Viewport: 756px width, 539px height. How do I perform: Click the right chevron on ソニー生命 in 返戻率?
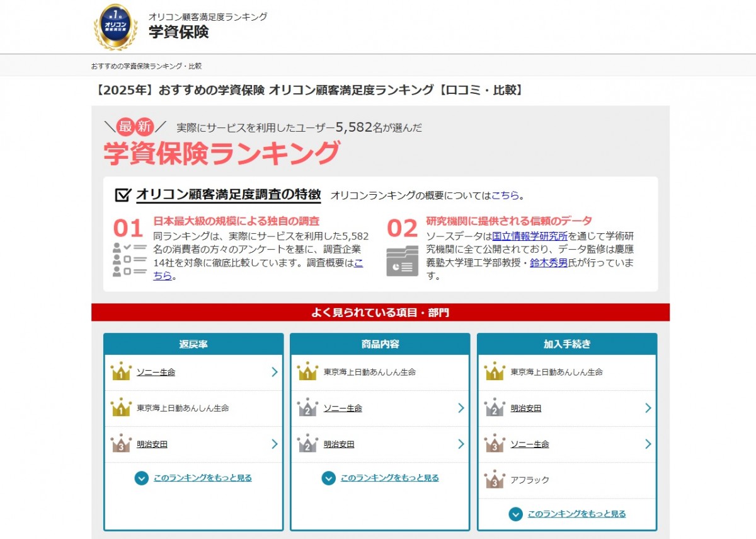point(274,372)
